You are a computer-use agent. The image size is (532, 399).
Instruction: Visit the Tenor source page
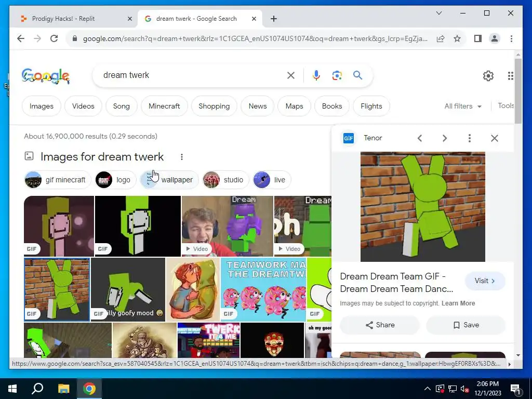pos(485,281)
